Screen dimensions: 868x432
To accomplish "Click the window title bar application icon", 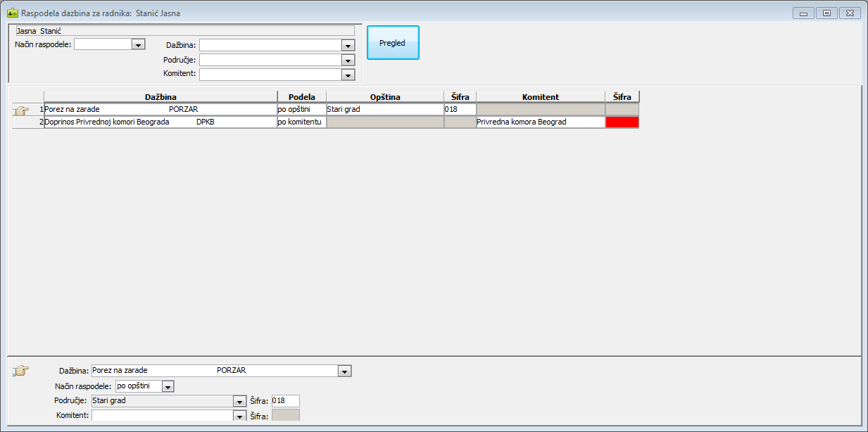I will click(x=12, y=13).
